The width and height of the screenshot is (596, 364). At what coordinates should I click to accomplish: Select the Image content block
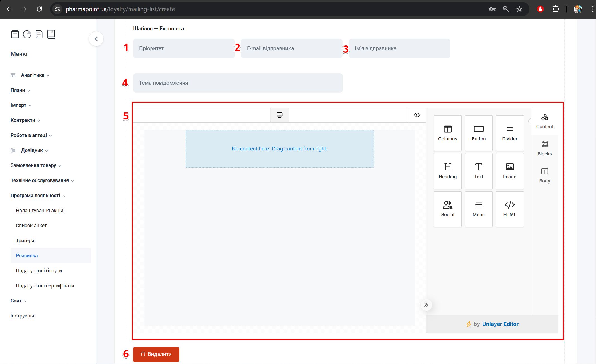(509, 171)
